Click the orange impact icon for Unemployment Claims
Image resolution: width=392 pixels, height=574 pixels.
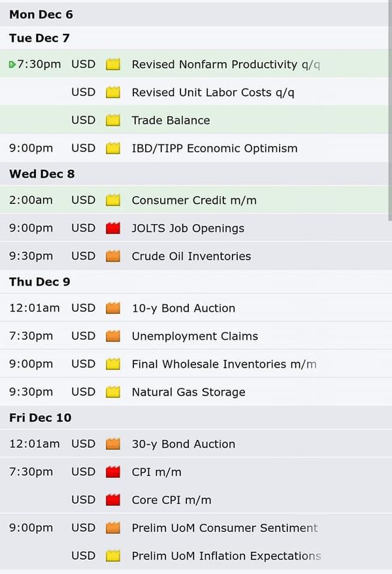[113, 336]
